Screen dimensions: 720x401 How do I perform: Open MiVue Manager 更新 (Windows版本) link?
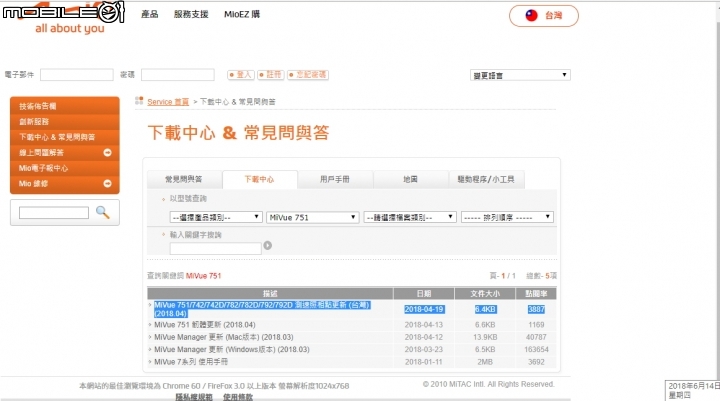(x=232, y=350)
